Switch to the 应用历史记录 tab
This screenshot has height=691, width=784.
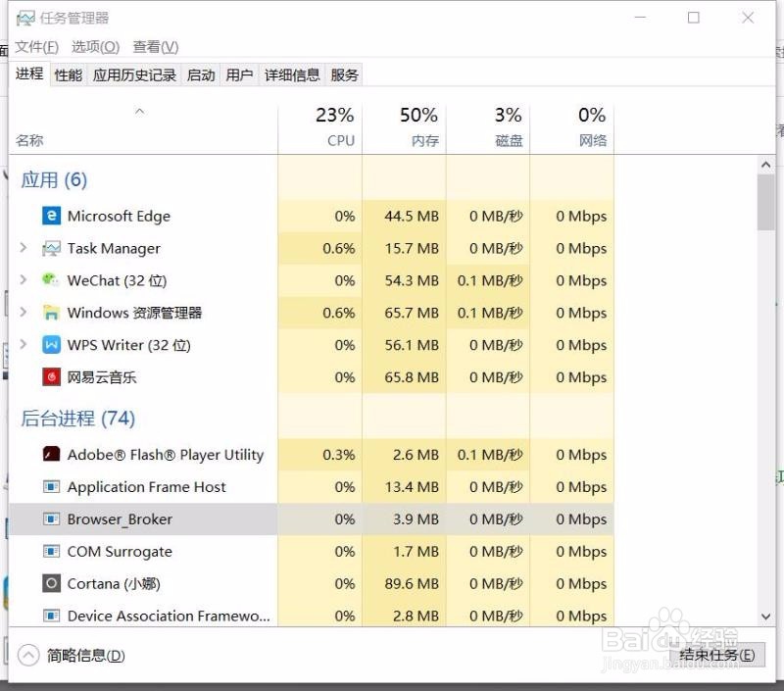[134, 75]
